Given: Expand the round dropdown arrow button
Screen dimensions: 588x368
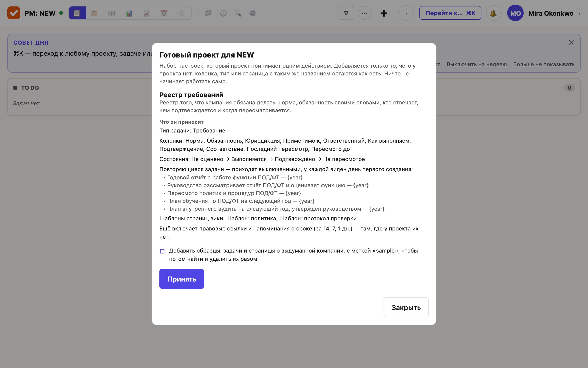Looking at the screenshot, I should 406,13.
